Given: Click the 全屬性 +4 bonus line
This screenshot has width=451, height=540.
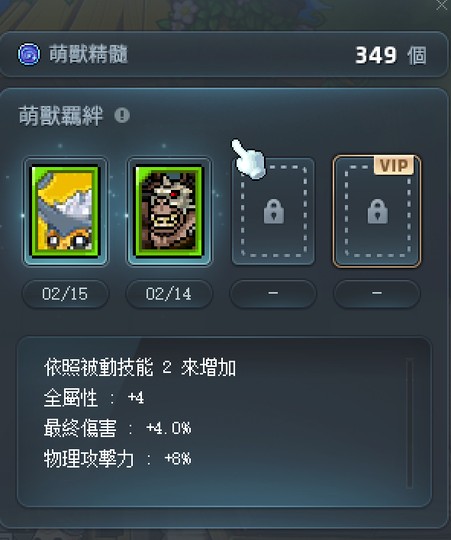Looking at the screenshot, I should [x=94, y=398].
